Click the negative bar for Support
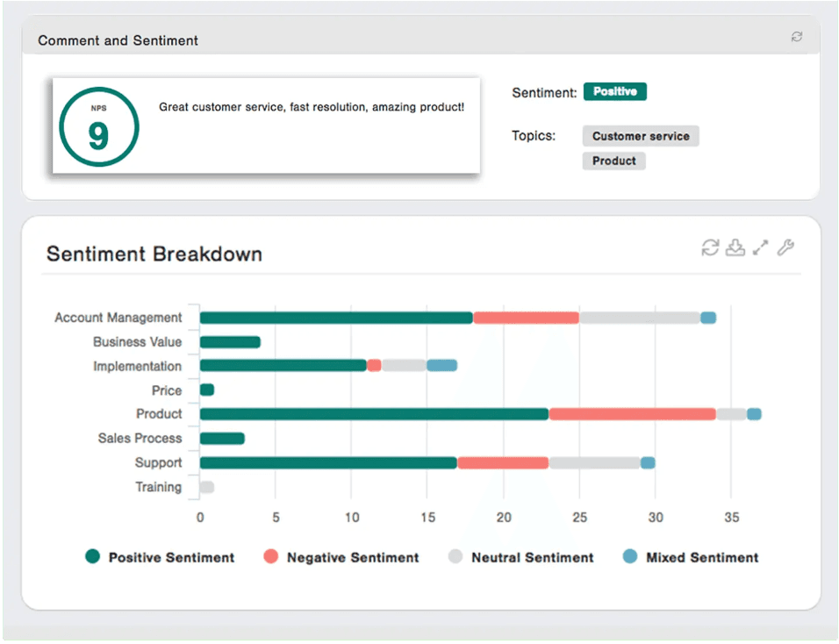Screen dimensions: 839x644 (503, 462)
